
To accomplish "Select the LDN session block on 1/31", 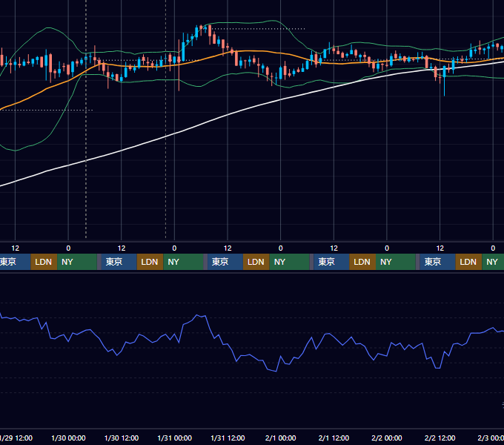I will (x=256, y=262).
